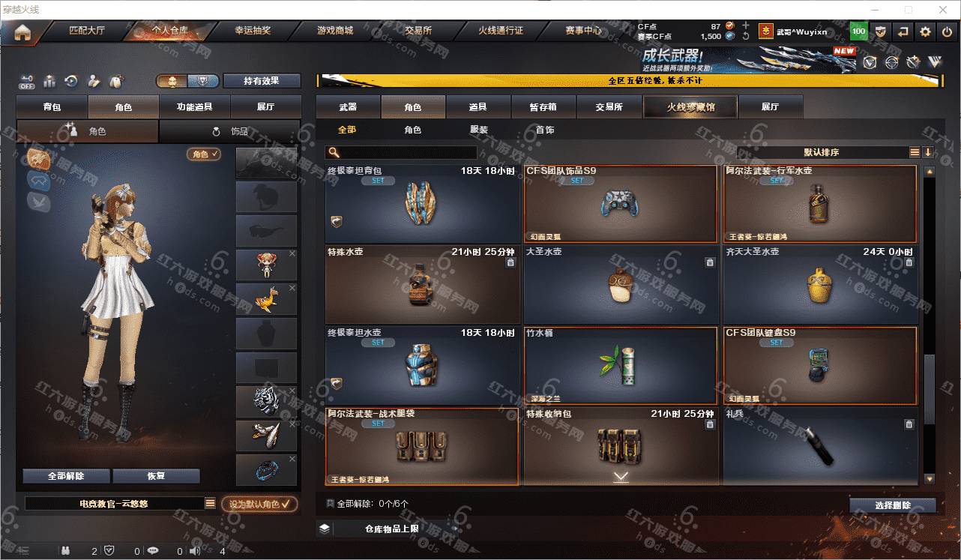Switch to the 火线珍藏馆 tab
Image resolution: width=961 pixels, height=560 pixels.
pyautogui.click(x=690, y=106)
